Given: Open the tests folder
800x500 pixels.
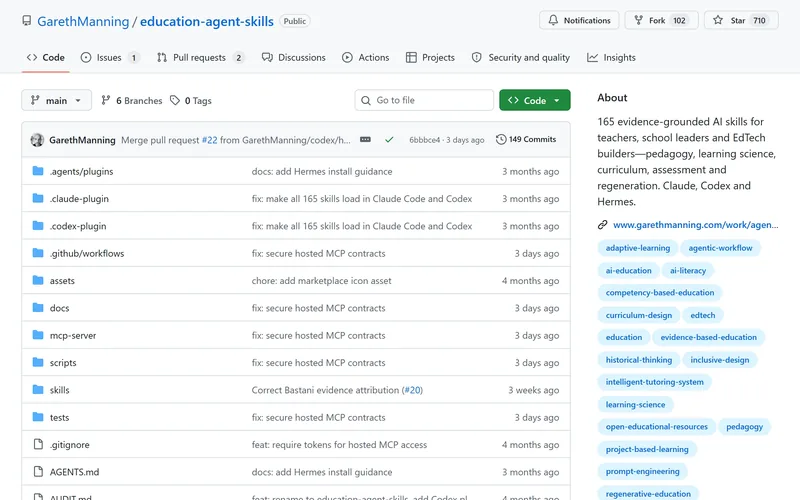Looking at the screenshot, I should pos(59,417).
